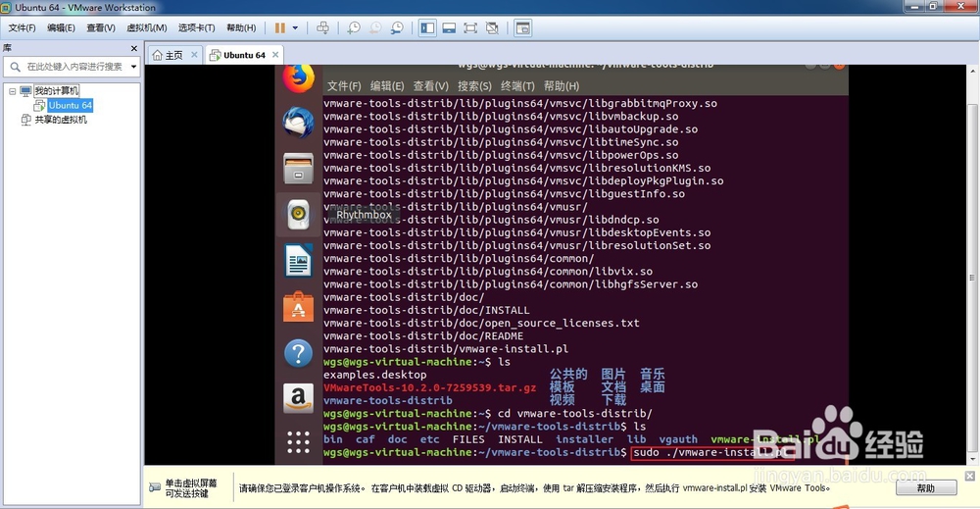This screenshot has height=509, width=980.
Task: Toggle the Unity mode toolbar icon
Action: 492,28
